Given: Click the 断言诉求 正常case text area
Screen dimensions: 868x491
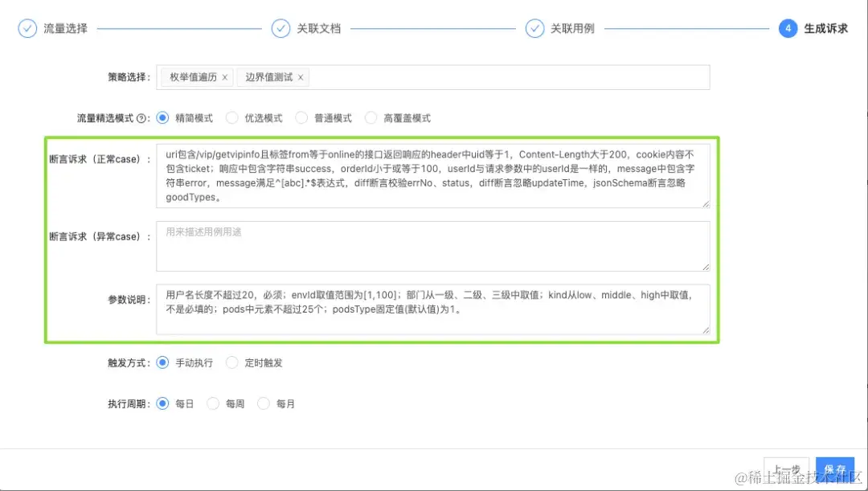Looking at the screenshot, I should (x=433, y=176).
